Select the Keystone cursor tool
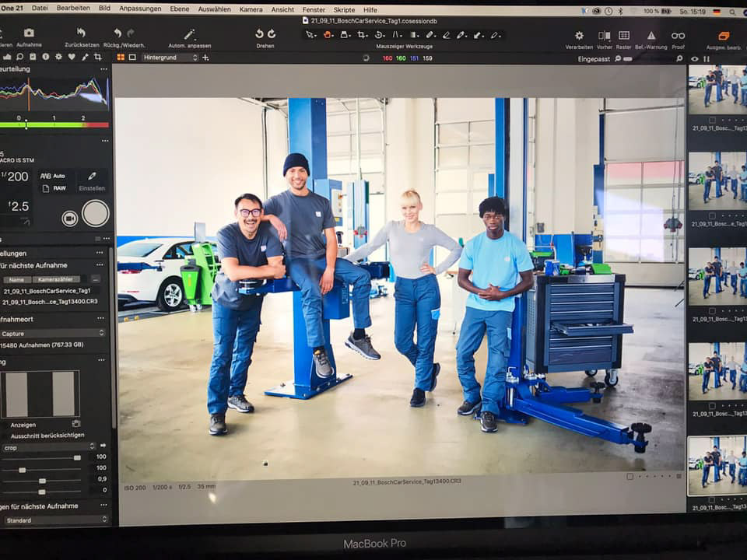 396,35
